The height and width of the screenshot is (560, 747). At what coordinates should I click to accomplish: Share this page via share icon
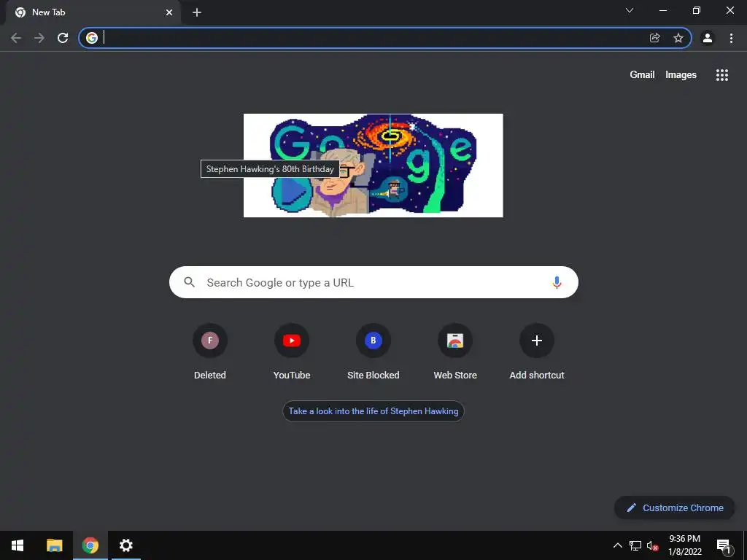point(655,38)
